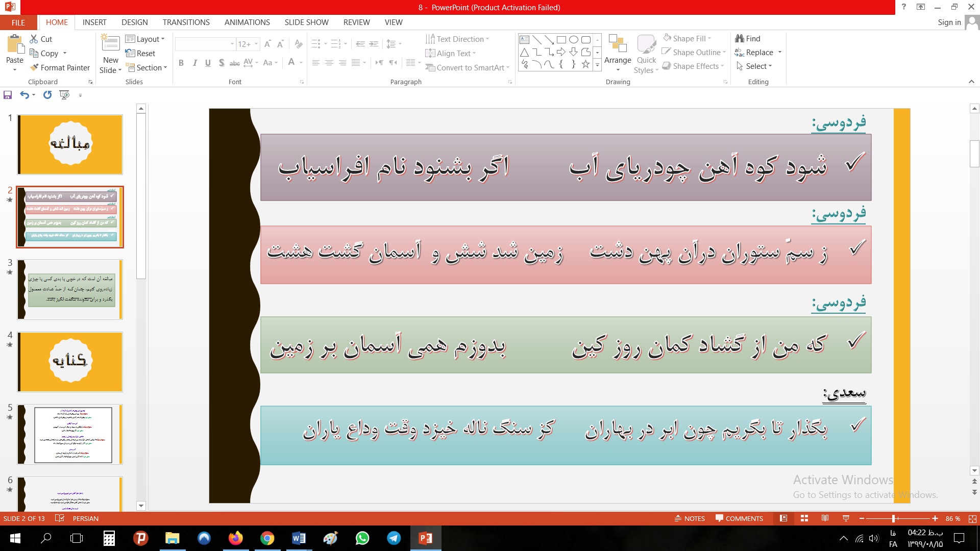
Task: Open Telegram from the taskbar
Action: [394, 538]
